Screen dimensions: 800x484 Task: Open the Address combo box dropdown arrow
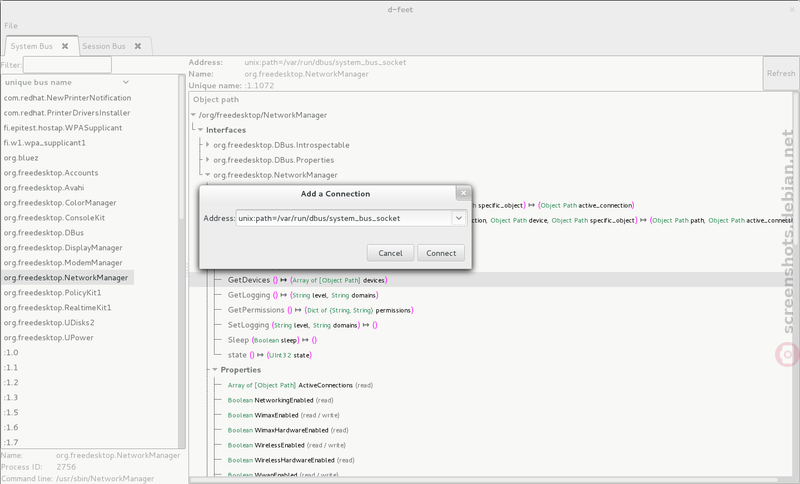(x=459, y=218)
